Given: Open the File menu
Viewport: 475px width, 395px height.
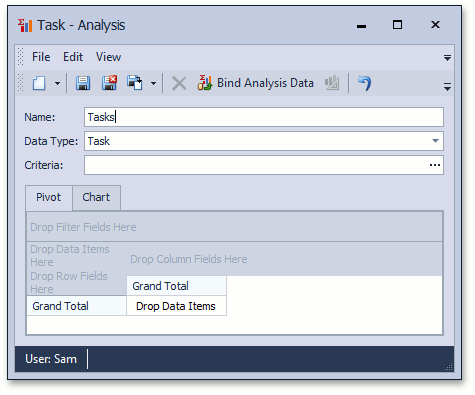Looking at the screenshot, I should [41, 57].
